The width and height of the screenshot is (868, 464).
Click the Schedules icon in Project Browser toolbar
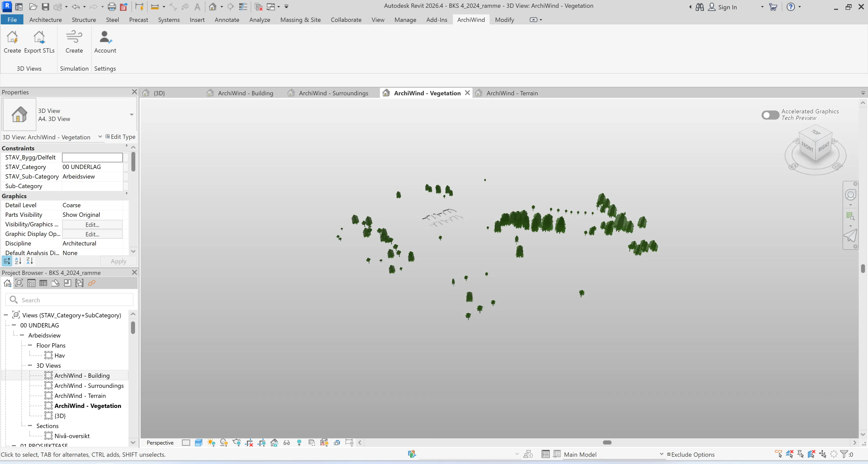coord(43,283)
